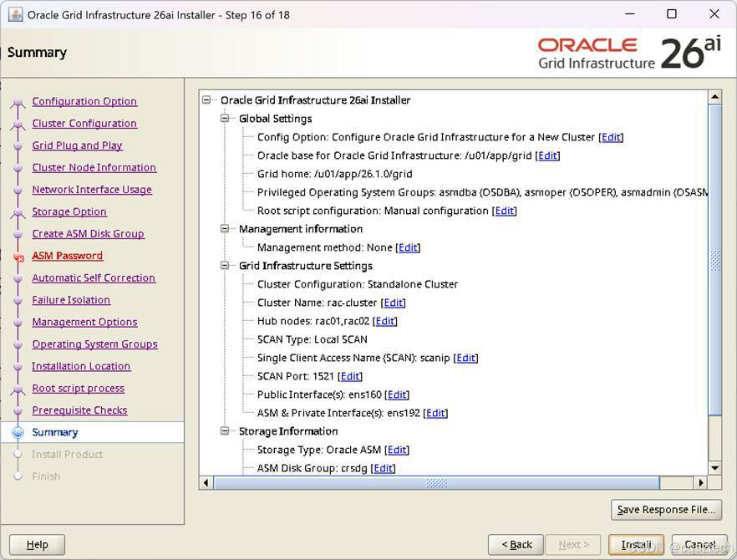Click horizontal scrollbar left arrow
This screenshot has height=560, width=737.
[206, 482]
